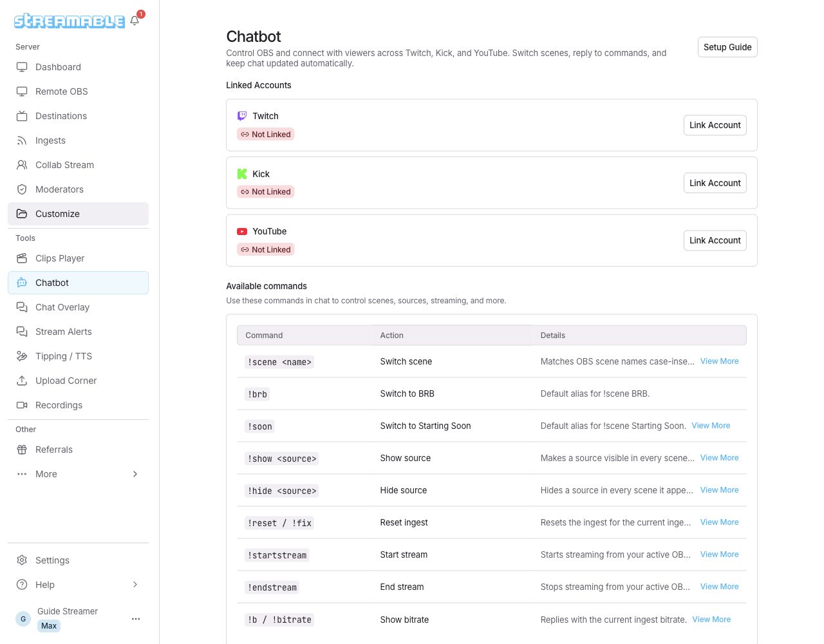Link the Twitch account

click(715, 125)
